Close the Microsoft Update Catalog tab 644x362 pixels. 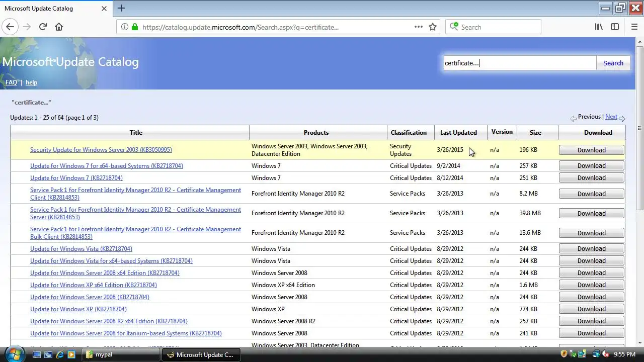point(104,9)
